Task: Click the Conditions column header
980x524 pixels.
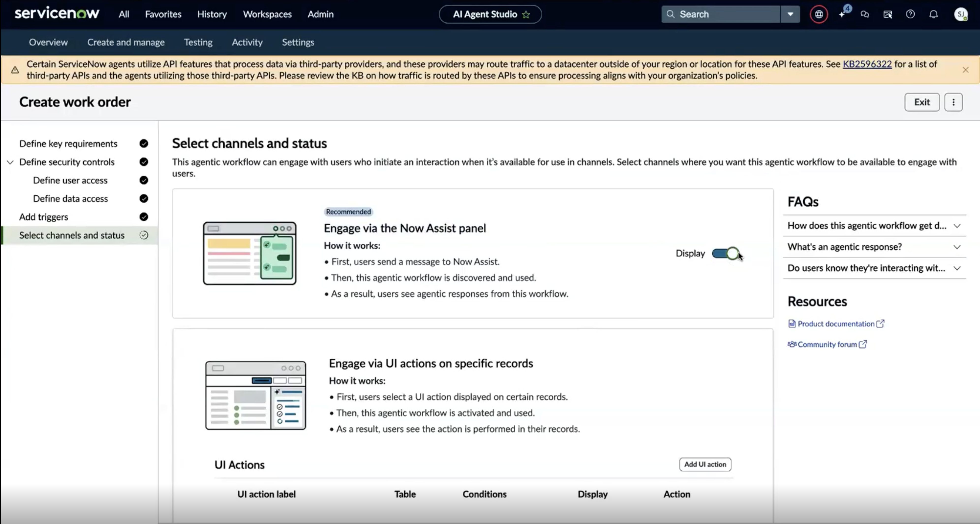Action: 484,494
